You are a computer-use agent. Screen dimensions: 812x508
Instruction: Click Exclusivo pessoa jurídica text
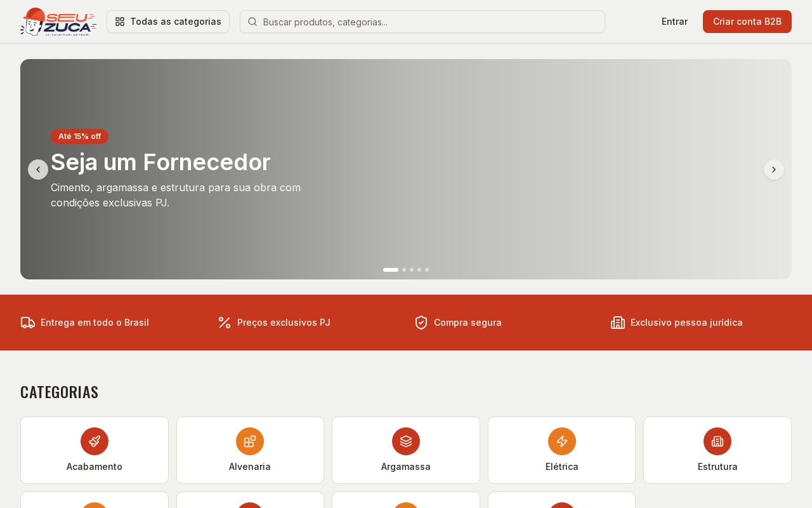pos(686,323)
